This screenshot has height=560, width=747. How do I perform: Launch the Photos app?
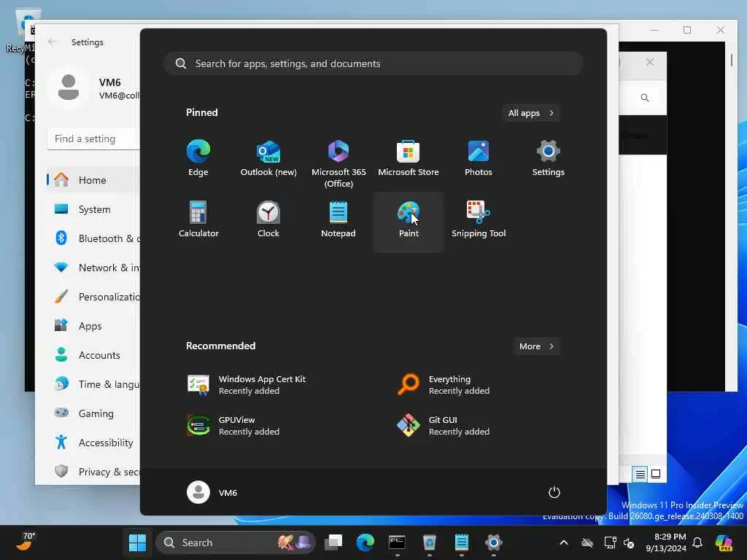pyautogui.click(x=479, y=159)
